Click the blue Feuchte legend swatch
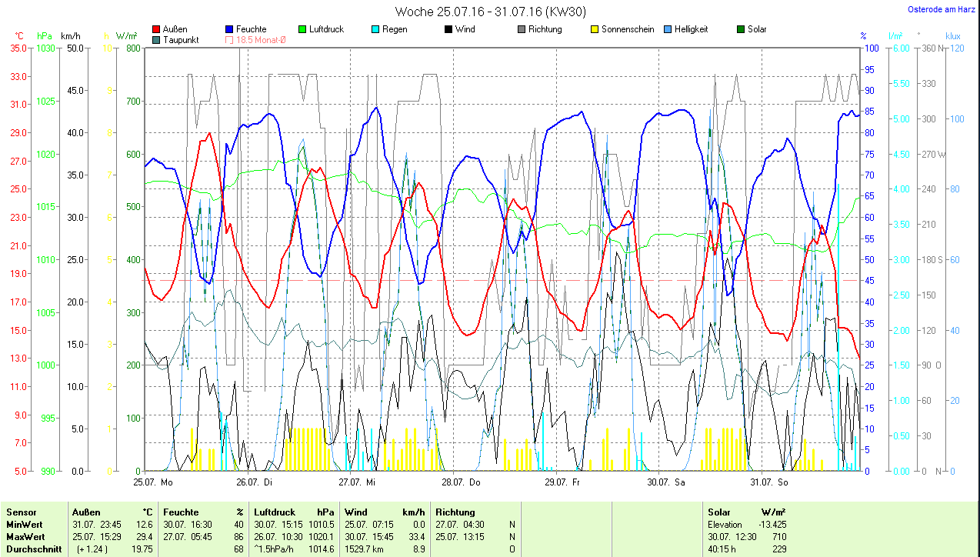 229,29
